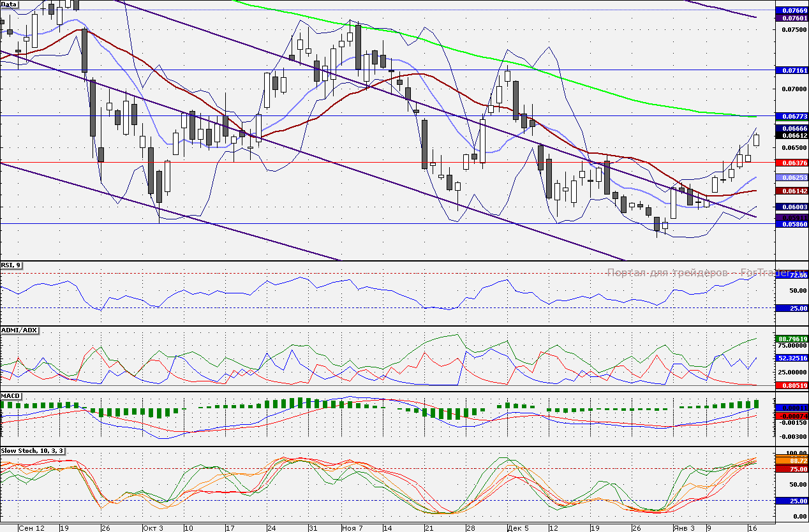Click the Slow Stoch, 10, 3, 3 label
This screenshot has height=532, width=809.
[x=33, y=451]
